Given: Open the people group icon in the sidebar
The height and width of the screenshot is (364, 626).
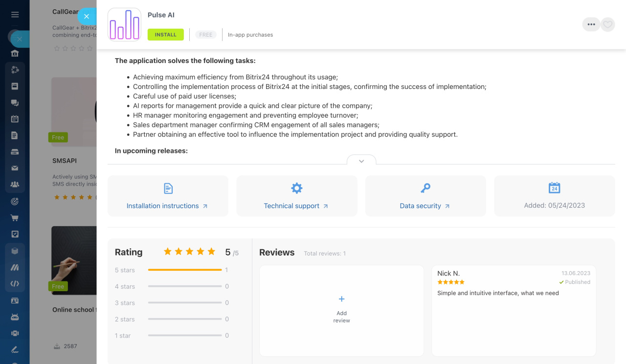Looking at the screenshot, I should (x=15, y=185).
